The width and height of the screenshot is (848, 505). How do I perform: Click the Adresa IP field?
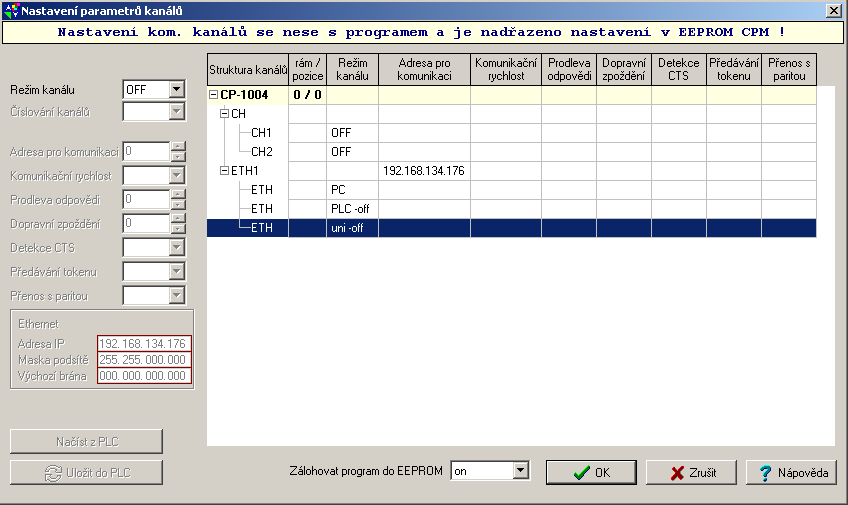click(x=144, y=343)
